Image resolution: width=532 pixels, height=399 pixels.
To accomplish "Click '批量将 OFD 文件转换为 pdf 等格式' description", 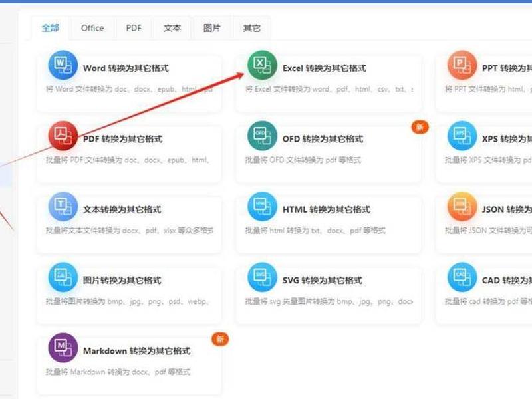I will [x=303, y=160].
